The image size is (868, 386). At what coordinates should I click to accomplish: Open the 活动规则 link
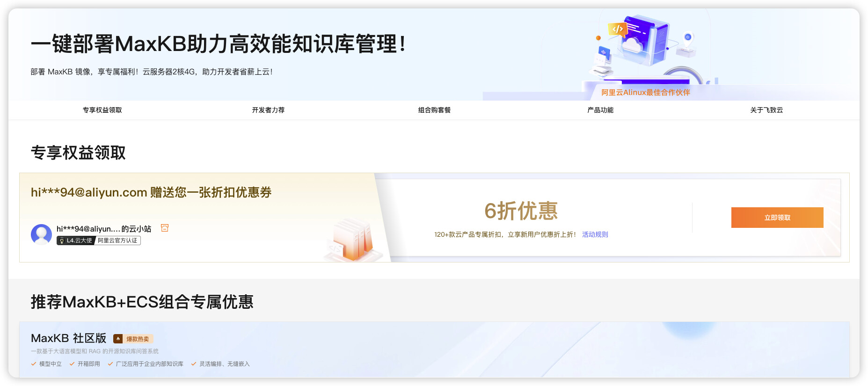coord(595,234)
